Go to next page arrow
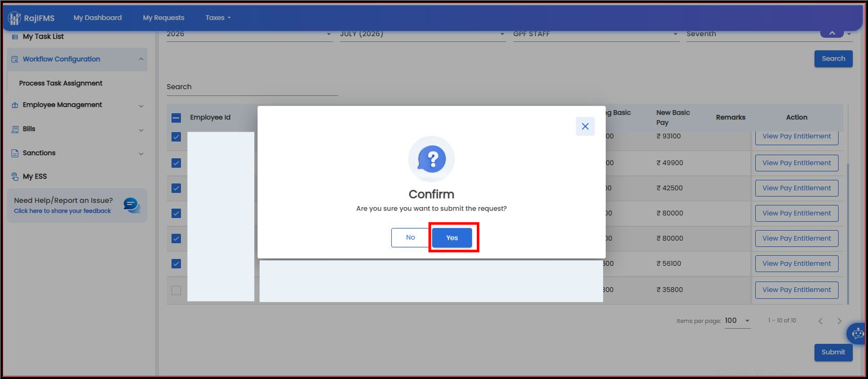The image size is (868, 379). click(839, 321)
